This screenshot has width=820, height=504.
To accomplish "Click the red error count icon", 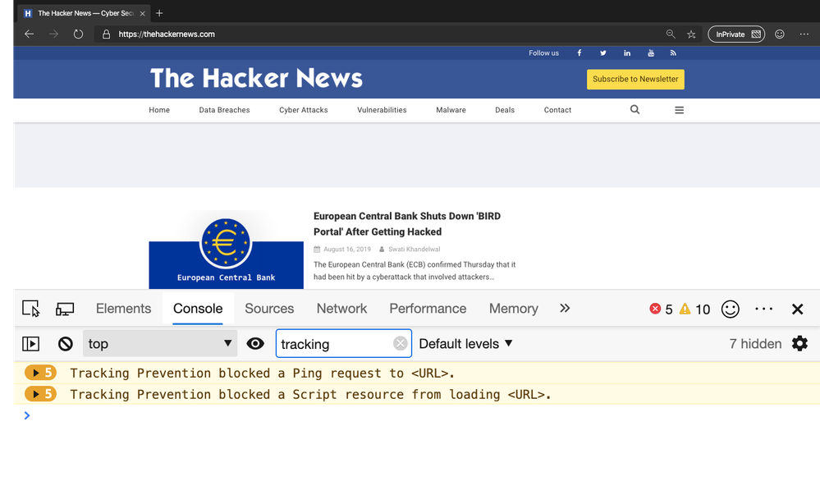I will [655, 309].
